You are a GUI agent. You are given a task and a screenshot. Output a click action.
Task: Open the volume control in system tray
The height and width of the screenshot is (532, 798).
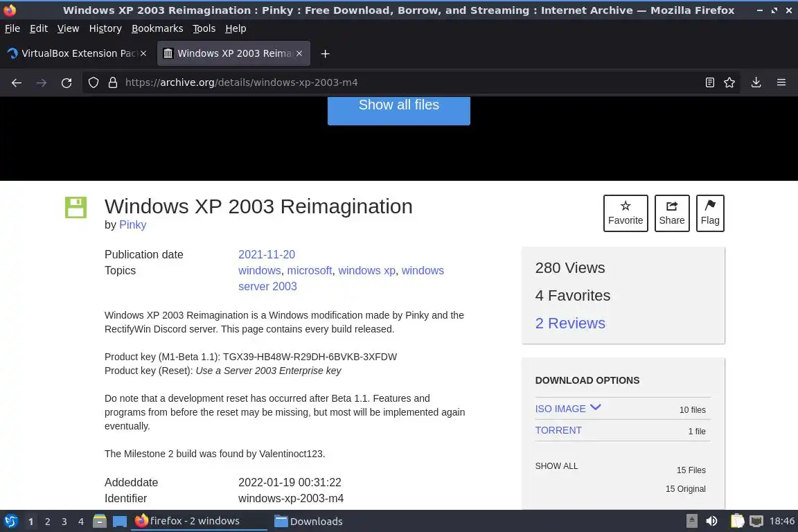pos(711,521)
